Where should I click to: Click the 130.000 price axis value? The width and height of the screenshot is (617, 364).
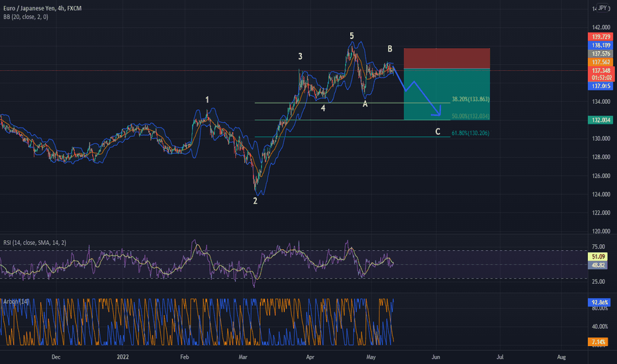click(601, 138)
